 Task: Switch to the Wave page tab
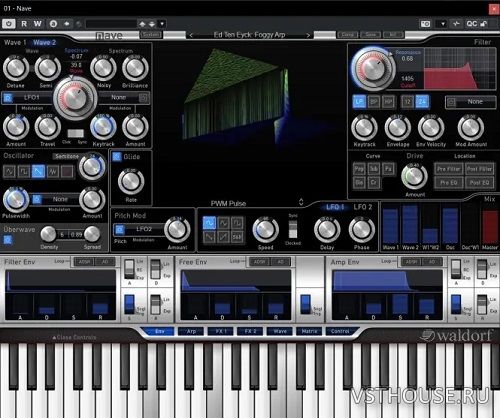[x=280, y=331]
